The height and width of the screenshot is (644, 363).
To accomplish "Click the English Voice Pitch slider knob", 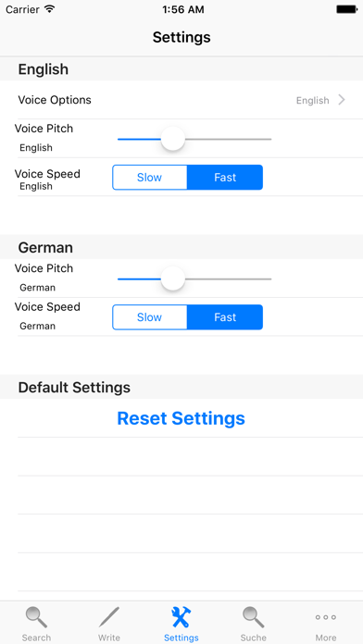I will pyautogui.click(x=172, y=139).
